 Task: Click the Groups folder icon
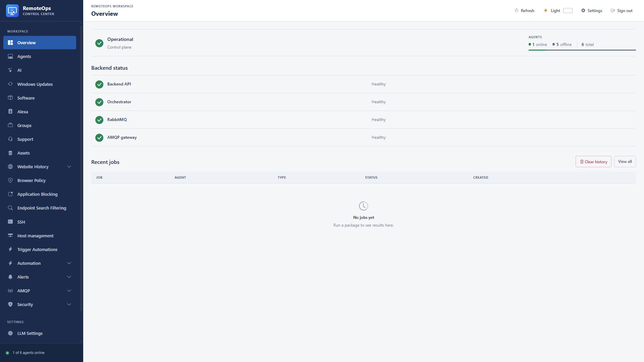click(10, 125)
